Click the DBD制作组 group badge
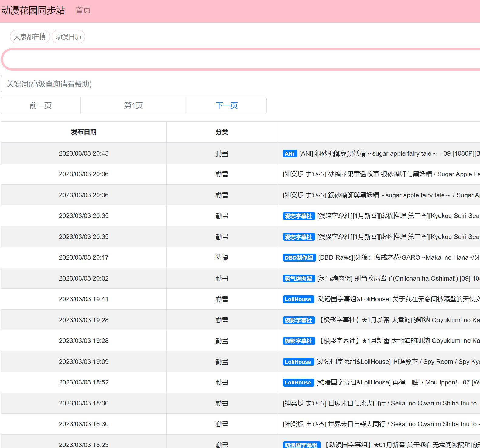480x448 pixels. point(299,258)
